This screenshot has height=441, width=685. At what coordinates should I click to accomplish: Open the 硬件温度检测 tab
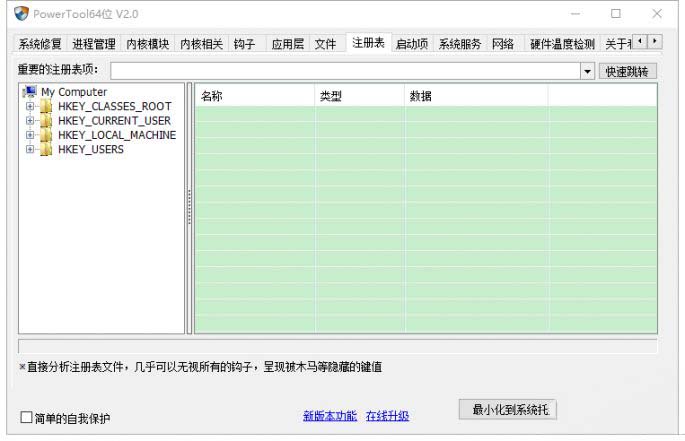click(562, 44)
